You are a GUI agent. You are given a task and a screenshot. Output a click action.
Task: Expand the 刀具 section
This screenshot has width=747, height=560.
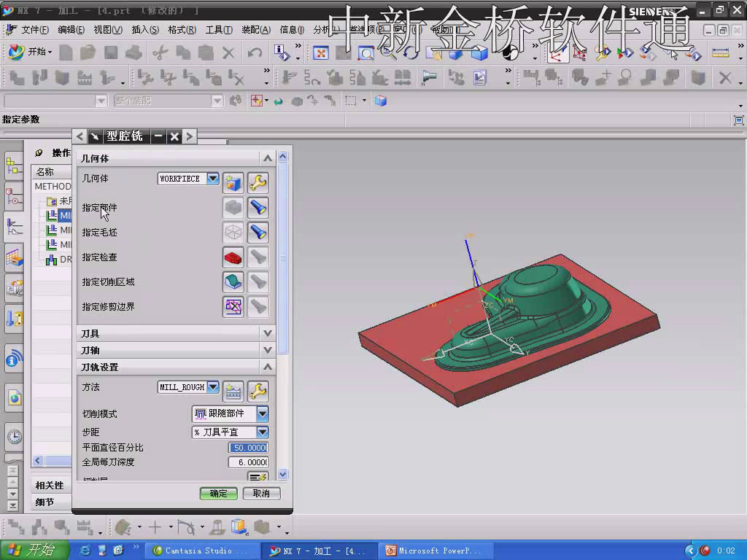point(267,333)
